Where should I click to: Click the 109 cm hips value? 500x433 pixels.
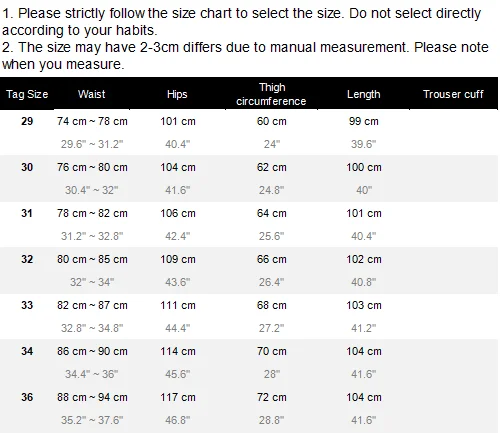point(178,259)
